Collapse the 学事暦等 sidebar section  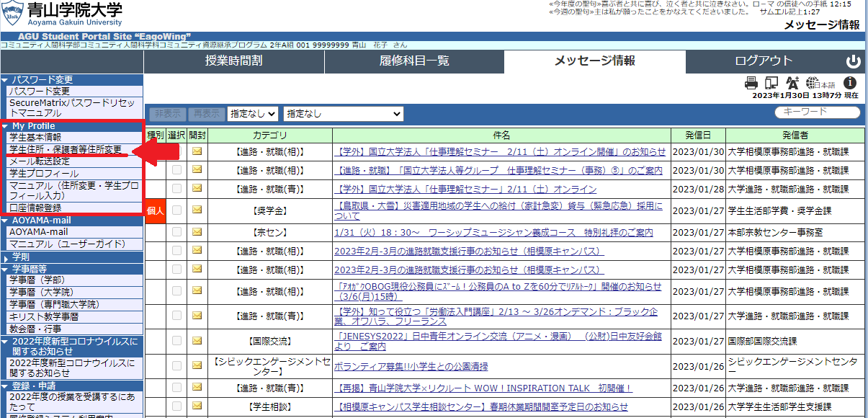pos(72,269)
